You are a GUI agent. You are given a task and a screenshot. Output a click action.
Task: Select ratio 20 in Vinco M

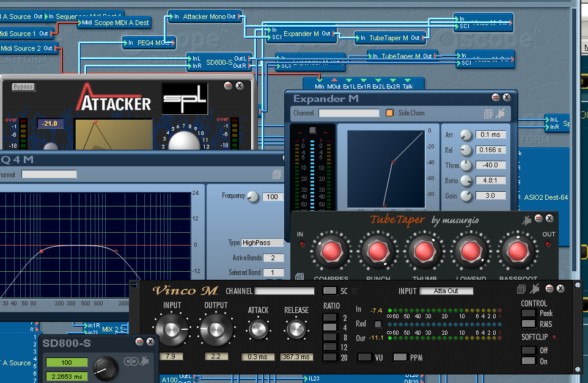click(330, 357)
